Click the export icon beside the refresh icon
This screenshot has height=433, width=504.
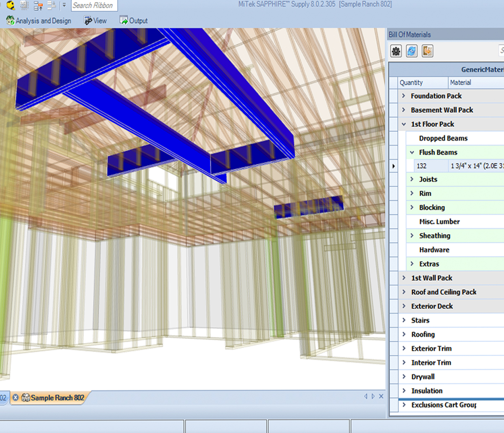click(x=427, y=51)
